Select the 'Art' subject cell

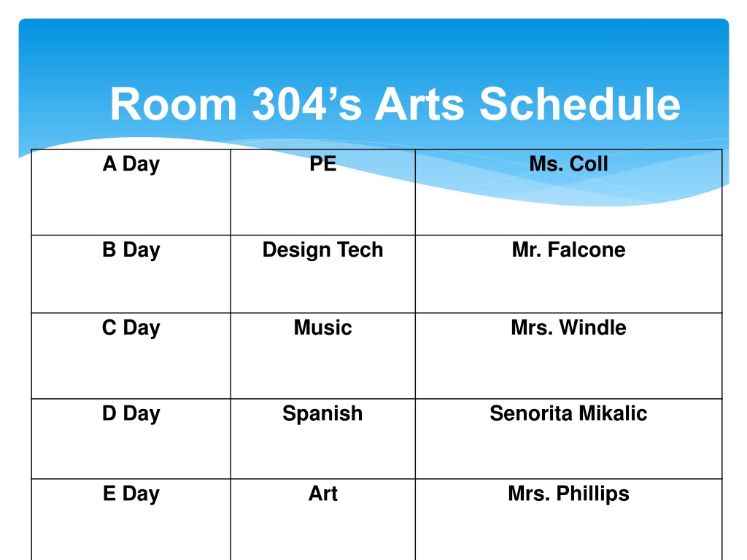pos(323,519)
